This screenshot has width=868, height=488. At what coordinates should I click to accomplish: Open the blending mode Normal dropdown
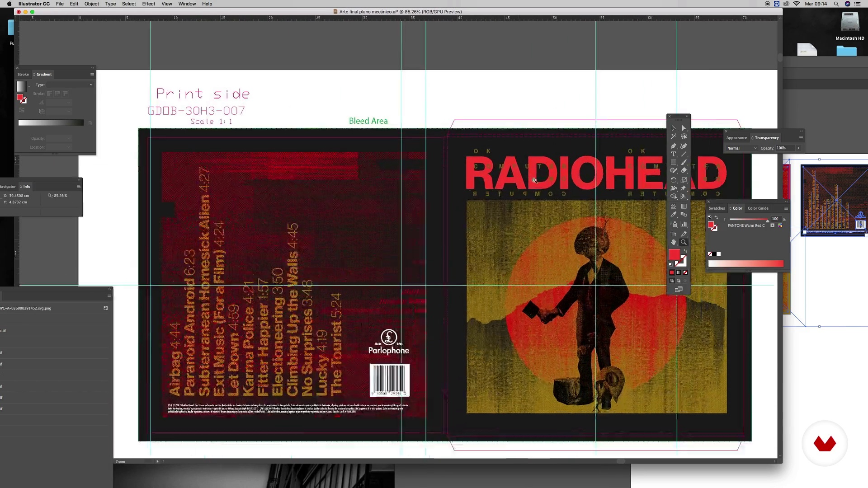[x=742, y=148]
